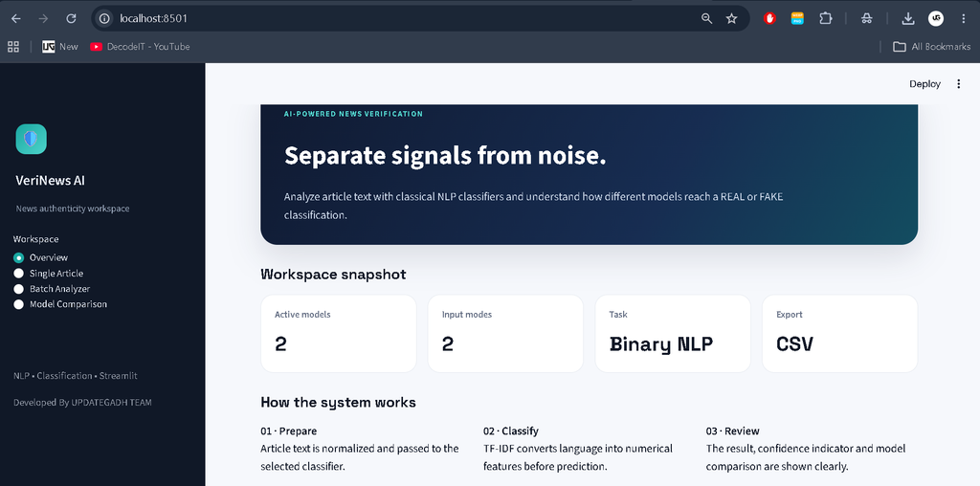Screen dimensions: 980x486
Task: Click the 03 · Review step title
Action: [x=732, y=431]
